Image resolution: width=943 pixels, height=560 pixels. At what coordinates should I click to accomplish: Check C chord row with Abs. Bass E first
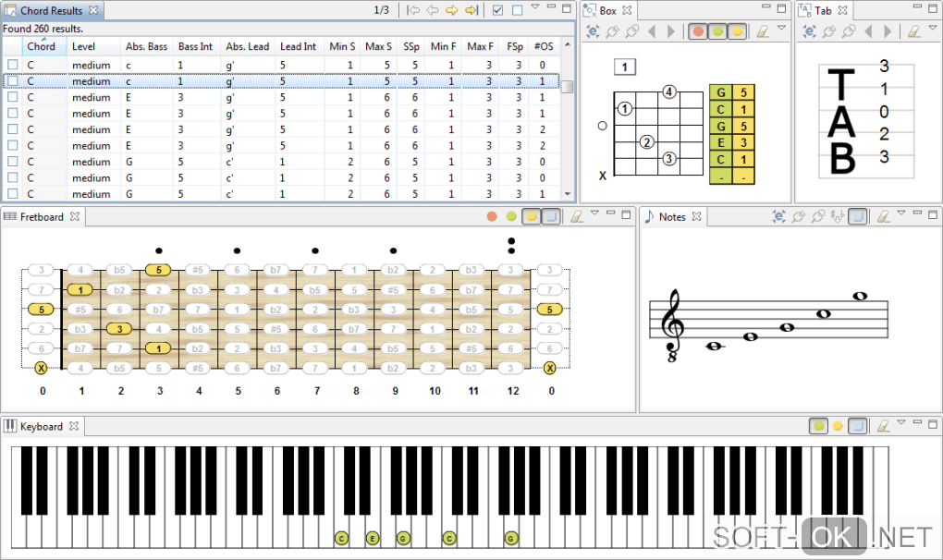click(13, 97)
